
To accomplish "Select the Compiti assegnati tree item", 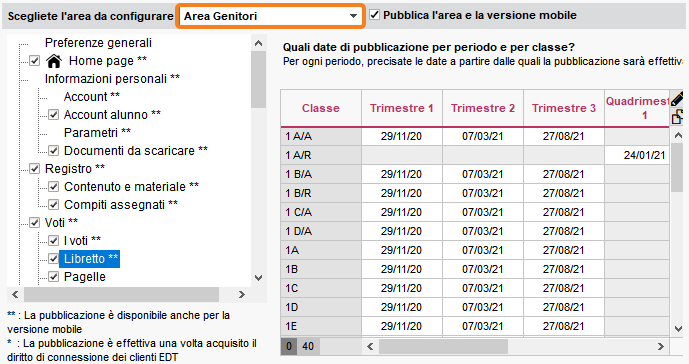I will tap(121, 205).
